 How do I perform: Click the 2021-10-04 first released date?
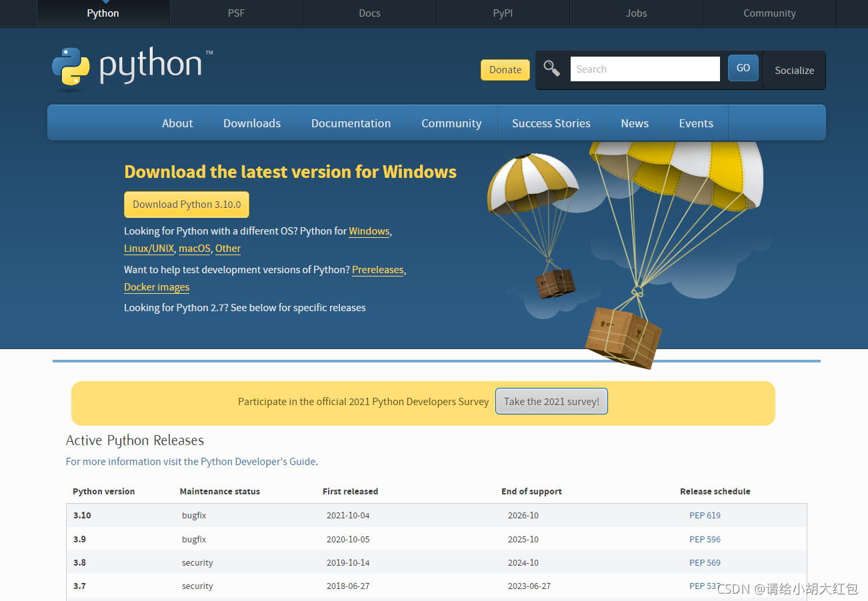(x=348, y=515)
